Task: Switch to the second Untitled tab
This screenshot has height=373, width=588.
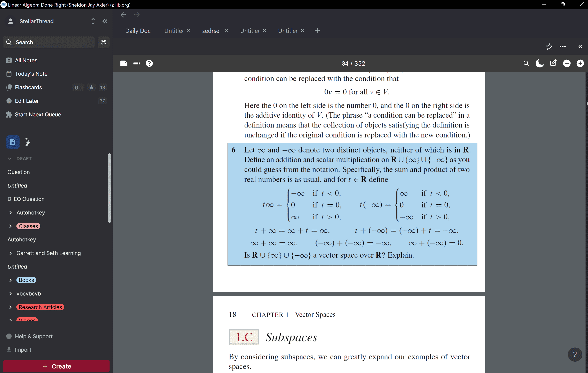Action: click(250, 31)
